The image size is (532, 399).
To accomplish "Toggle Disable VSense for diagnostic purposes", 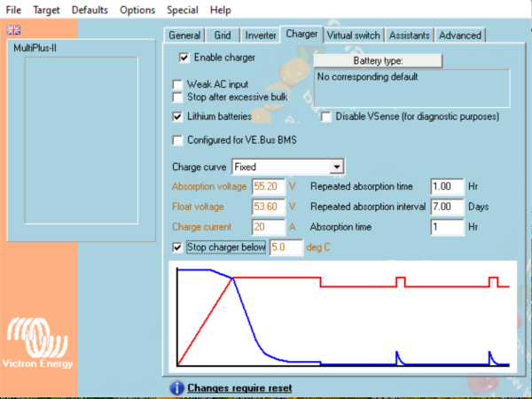I will pyautogui.click(x=325, y=117).
